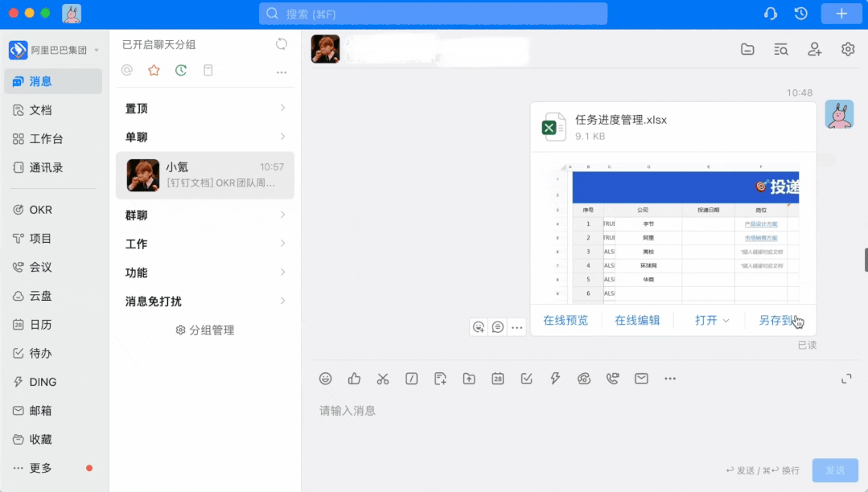Select 消息 in the sidebar

(53, 81)
